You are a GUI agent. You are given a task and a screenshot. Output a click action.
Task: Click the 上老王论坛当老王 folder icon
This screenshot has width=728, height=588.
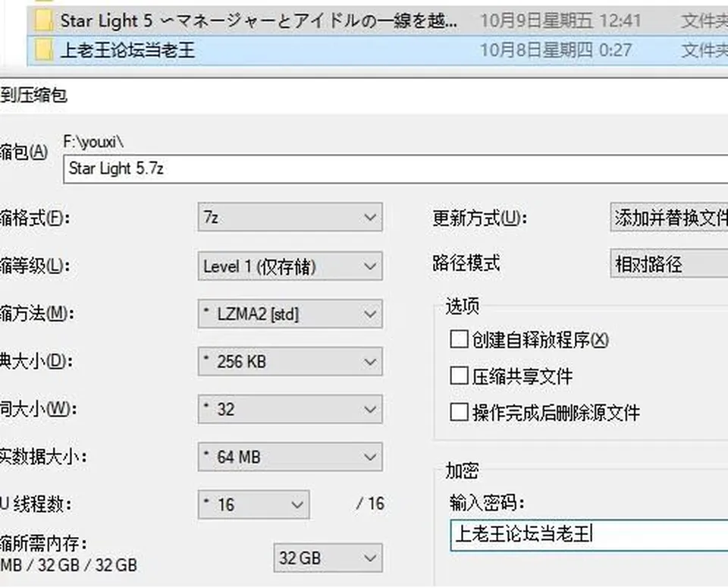[x=43, y=50]
